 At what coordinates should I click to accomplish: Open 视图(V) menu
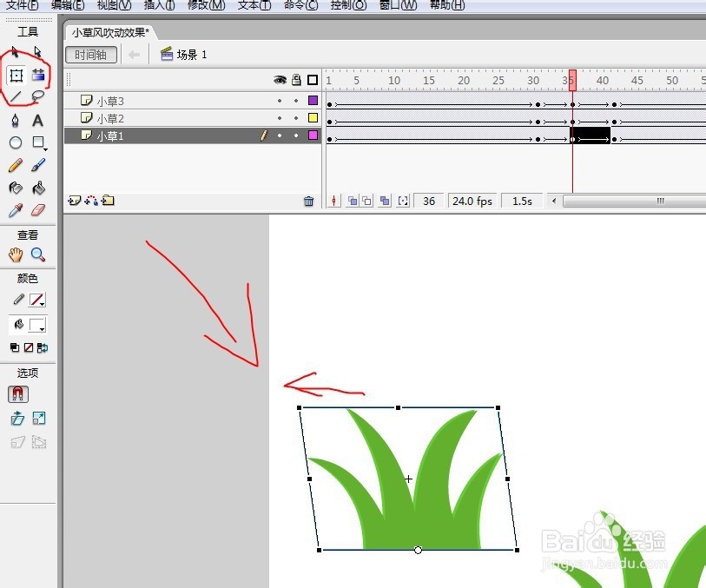(x=115, y=5)
